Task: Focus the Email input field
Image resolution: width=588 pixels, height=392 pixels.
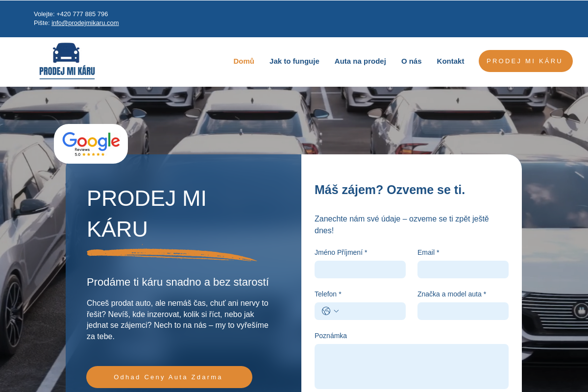Action: point(463,269)
